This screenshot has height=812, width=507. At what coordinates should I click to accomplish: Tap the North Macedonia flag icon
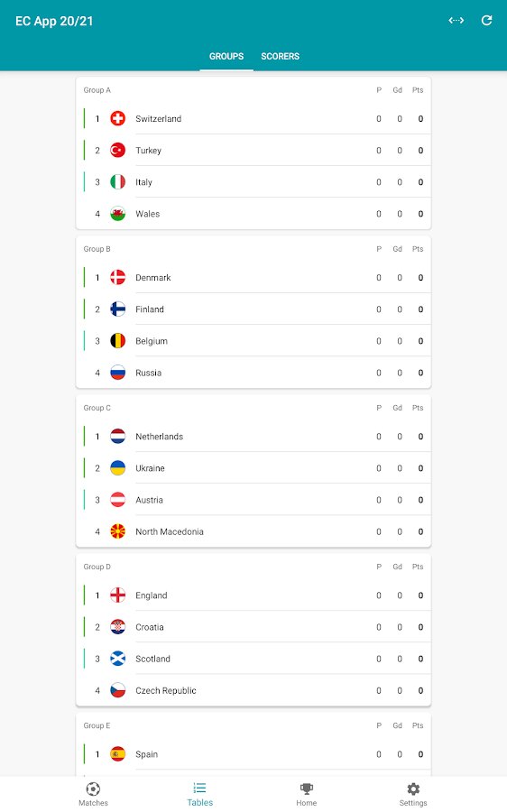[x=118, y=531]
